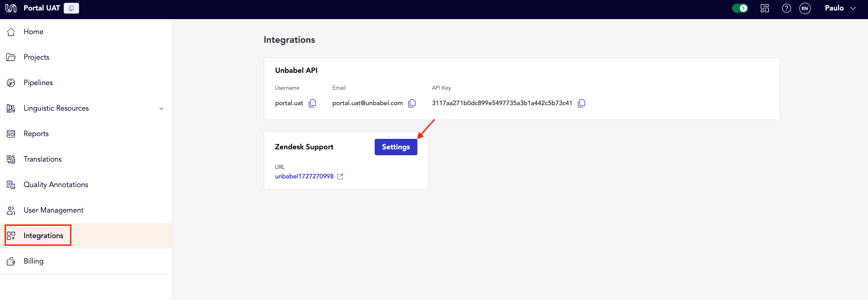Viewport: 868px width, 300px height.
Task: Open the unbabel1727270998 URL link
Action: click(304, 176)
